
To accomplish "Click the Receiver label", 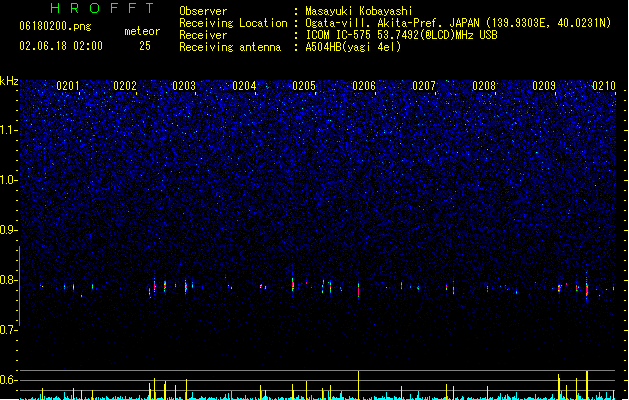I will [203, 35].
